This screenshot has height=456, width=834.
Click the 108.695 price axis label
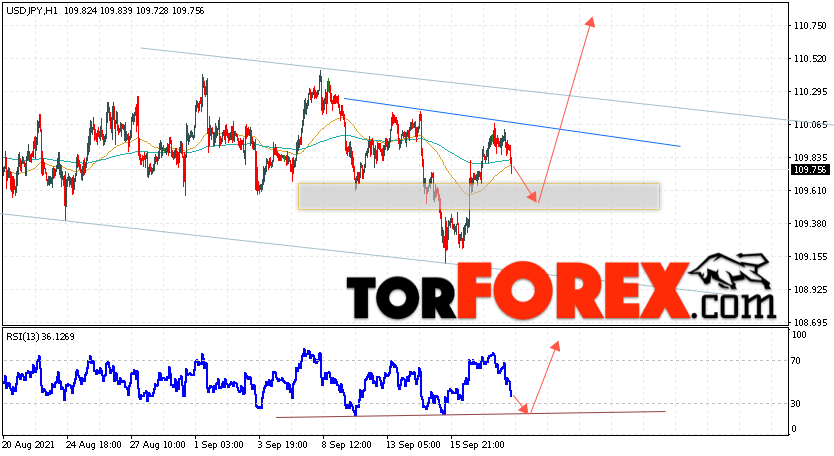pos(810,322)
